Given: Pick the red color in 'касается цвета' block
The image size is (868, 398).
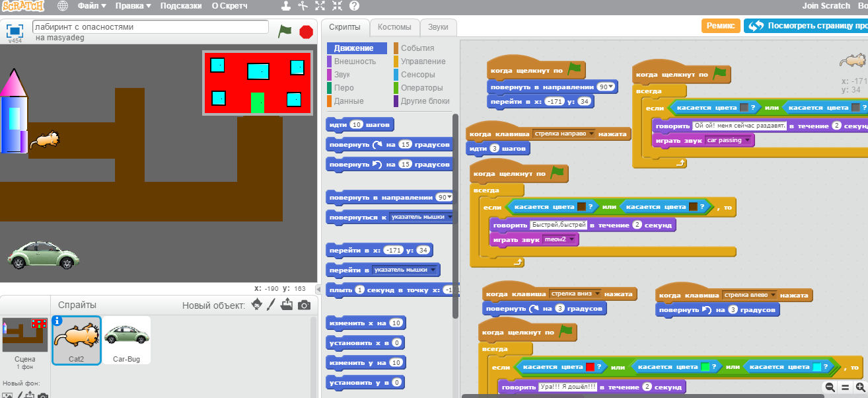Looking at the screenshot, I should (x=590, y=367).
